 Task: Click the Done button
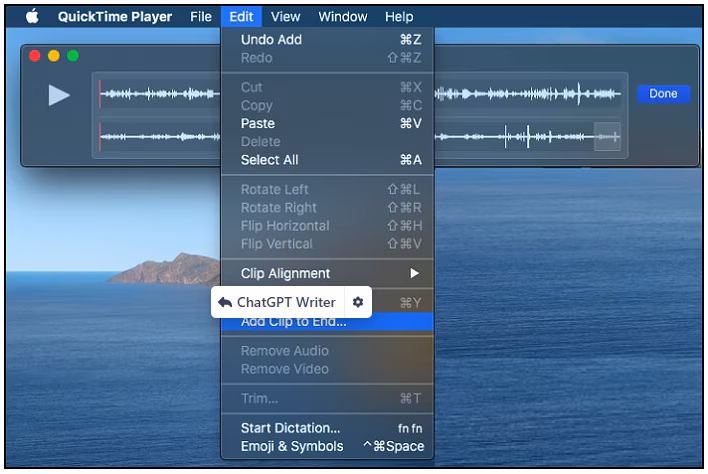[x=663, y=94]
